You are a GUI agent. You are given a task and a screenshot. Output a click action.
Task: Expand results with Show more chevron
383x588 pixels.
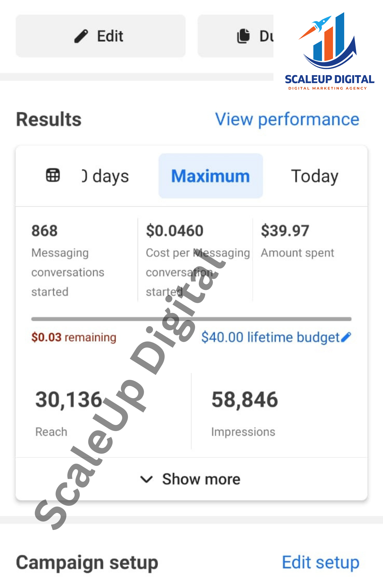[x=147, y=479]
